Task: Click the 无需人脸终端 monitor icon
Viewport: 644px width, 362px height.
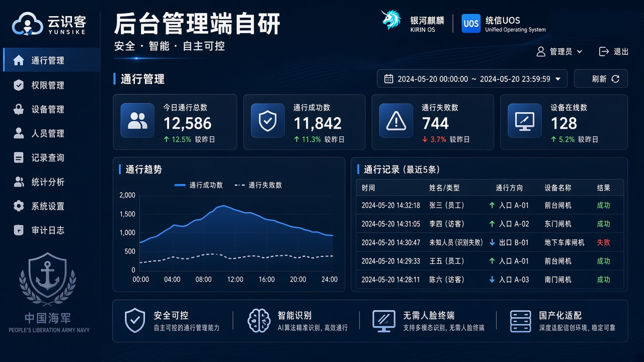Action: [x=384, y=321]
